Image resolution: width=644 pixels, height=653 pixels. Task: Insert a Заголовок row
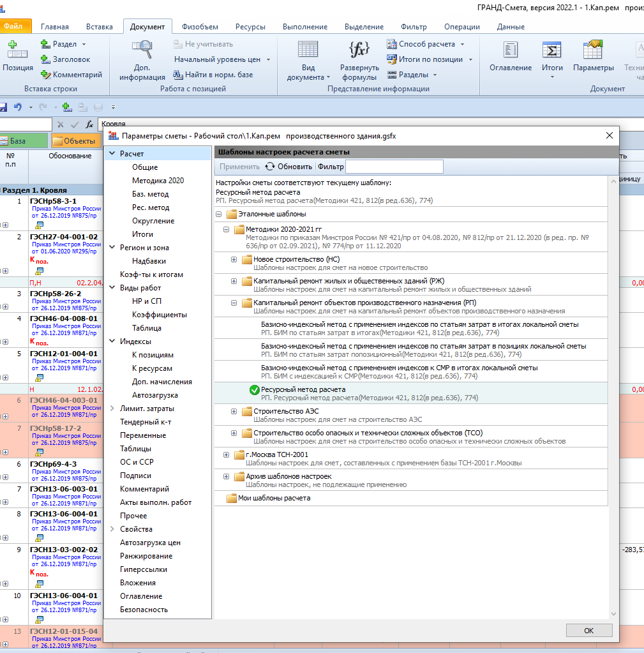pos(65,59)
